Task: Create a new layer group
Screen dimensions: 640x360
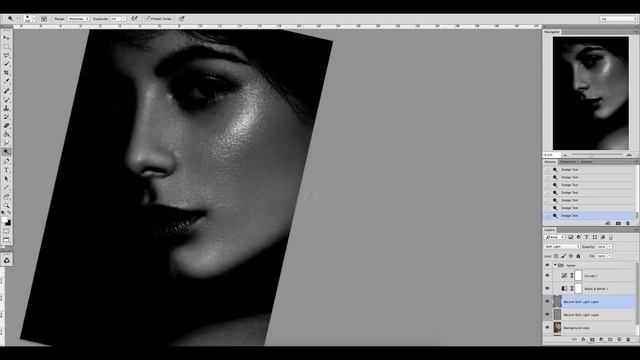Action: click(610, 340)
